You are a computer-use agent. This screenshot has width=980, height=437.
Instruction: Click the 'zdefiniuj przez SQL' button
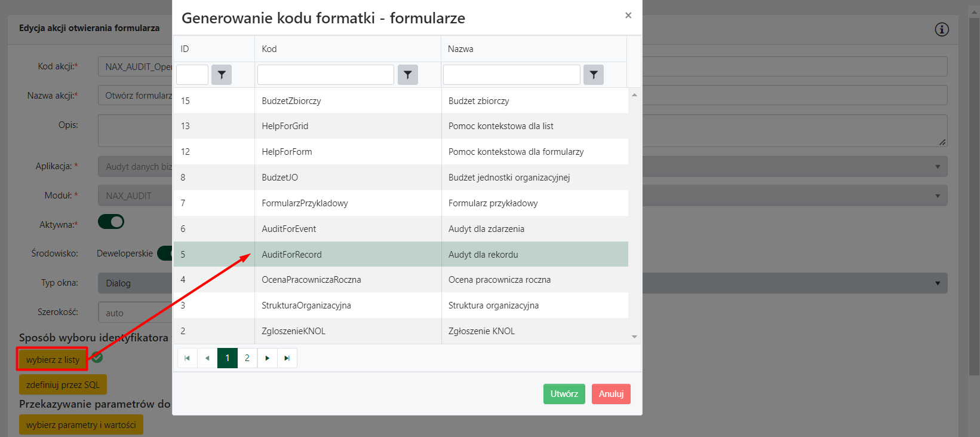[x=63, y=385]
